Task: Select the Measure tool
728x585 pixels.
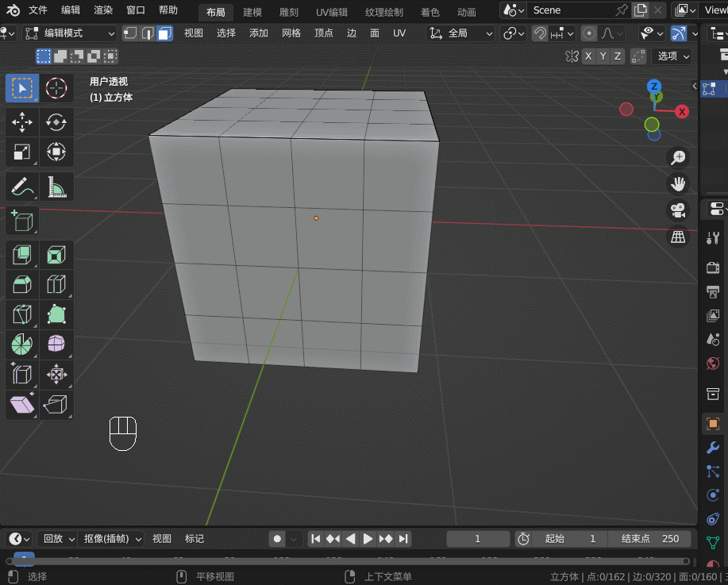Action: (x=56, y=187)
